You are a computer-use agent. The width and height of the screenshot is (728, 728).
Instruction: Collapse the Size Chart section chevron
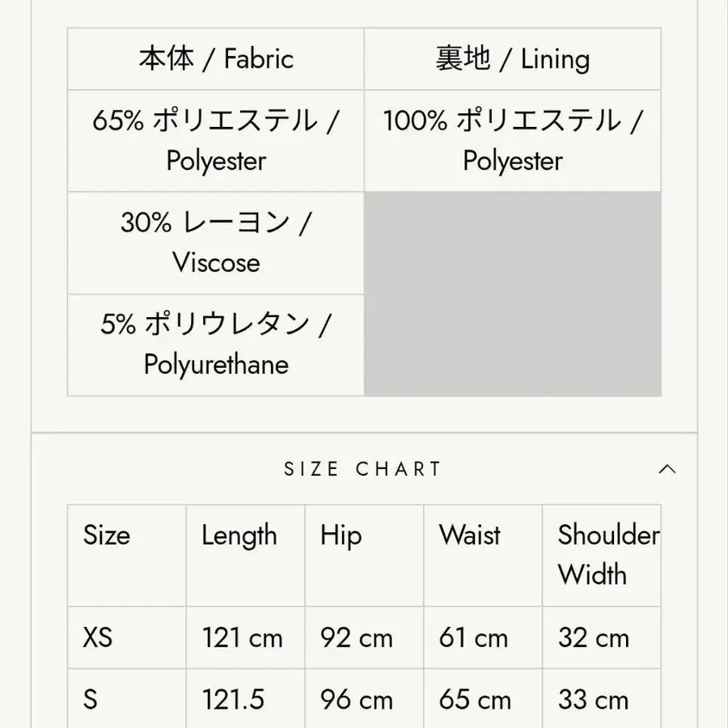(x=667, y=469)
